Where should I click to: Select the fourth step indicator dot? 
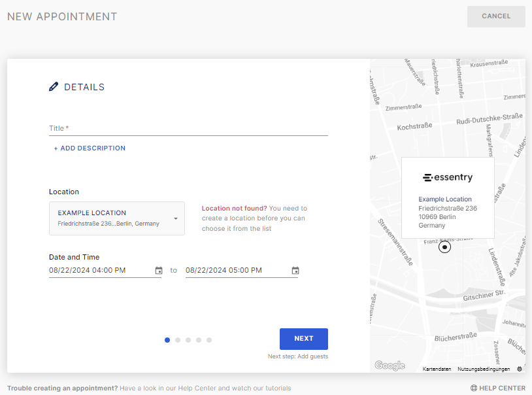199,340
